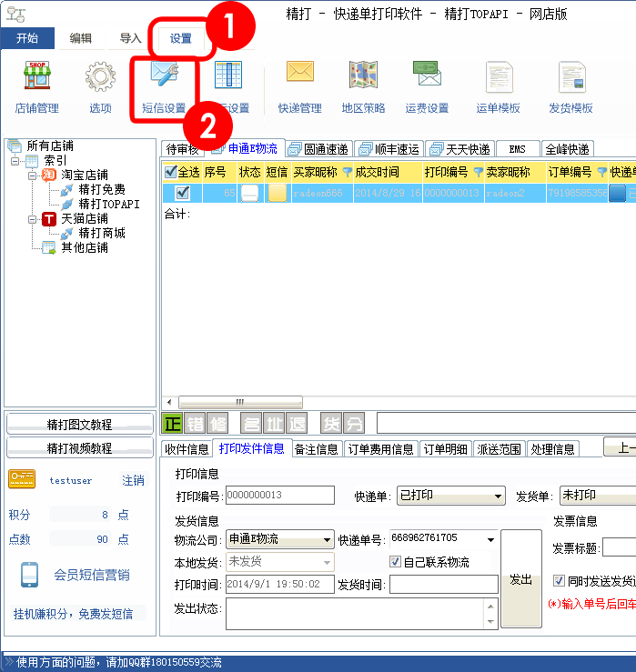This screenshot has height=672, width=636.
Task: Open the 顺丰速运 courier tab
Action: tap(389, 149)
